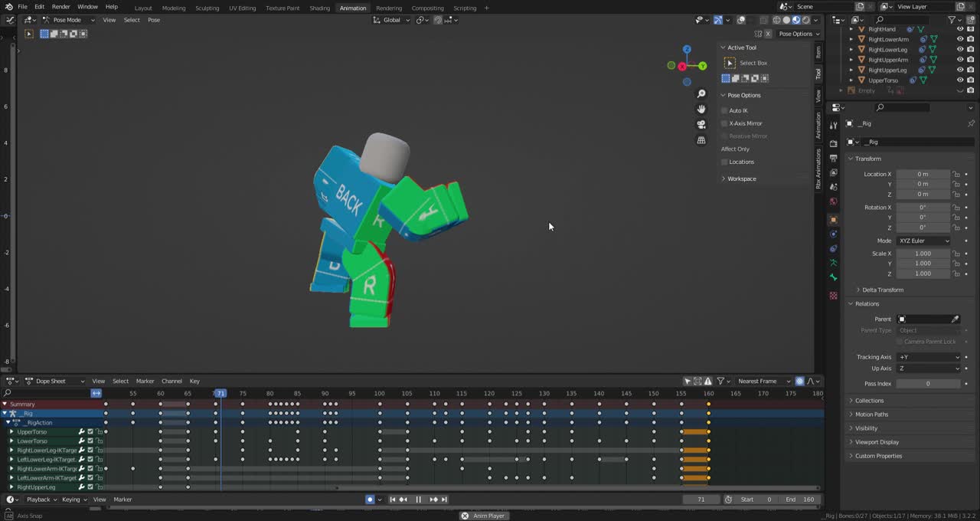
Task: Click the Select Box tool icon
Action: 730,63
